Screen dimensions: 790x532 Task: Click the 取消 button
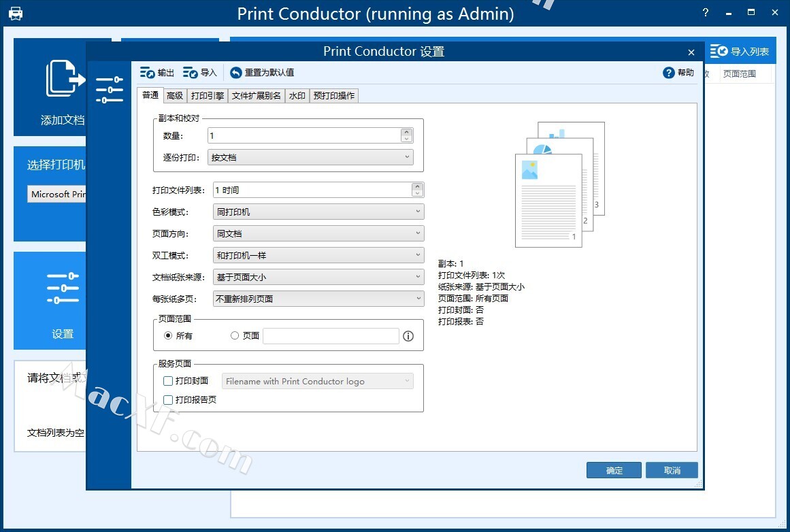[672, 470]
